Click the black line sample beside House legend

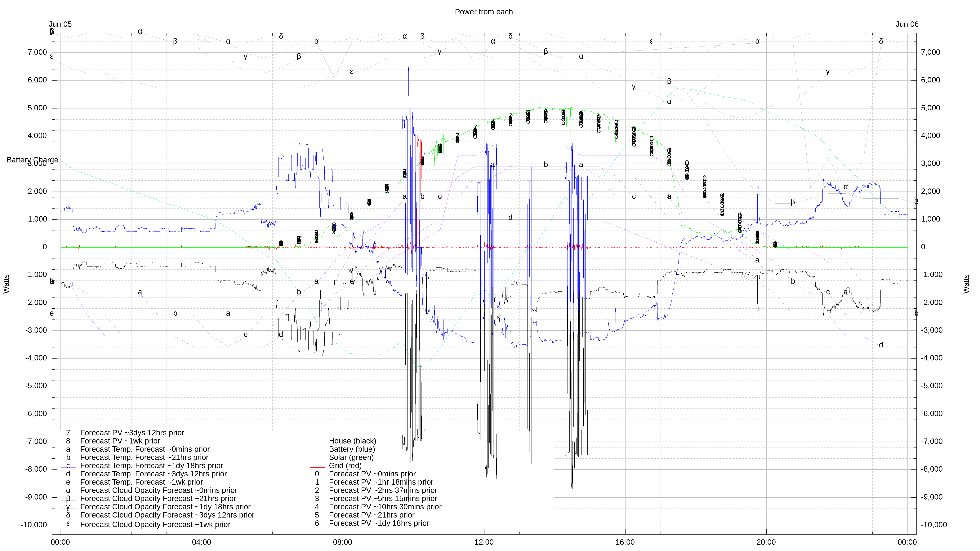317,443
